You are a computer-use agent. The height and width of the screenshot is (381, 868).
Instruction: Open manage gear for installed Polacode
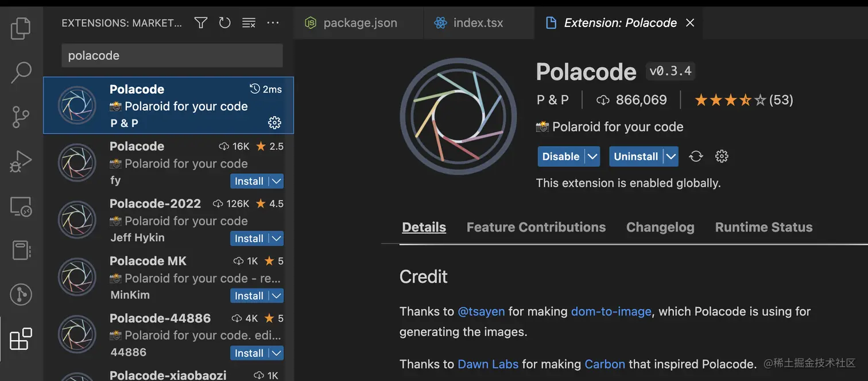coord(274,122)
